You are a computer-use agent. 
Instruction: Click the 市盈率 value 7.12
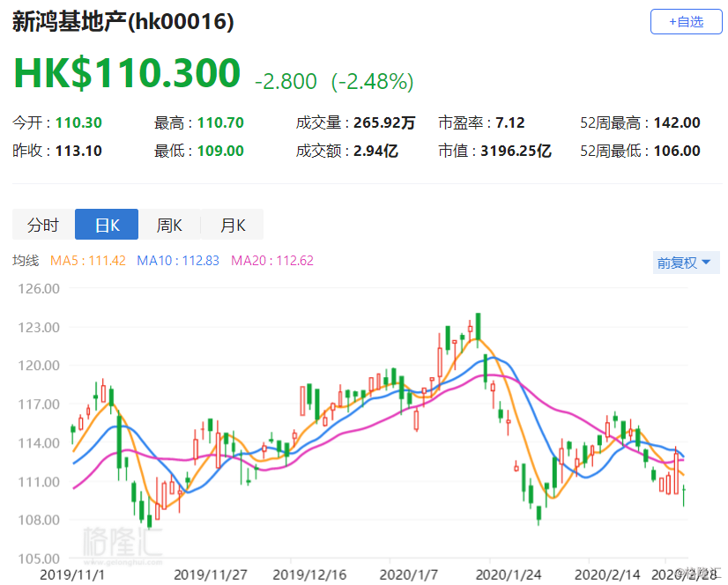pyautogui.click(x=510, y=123)
